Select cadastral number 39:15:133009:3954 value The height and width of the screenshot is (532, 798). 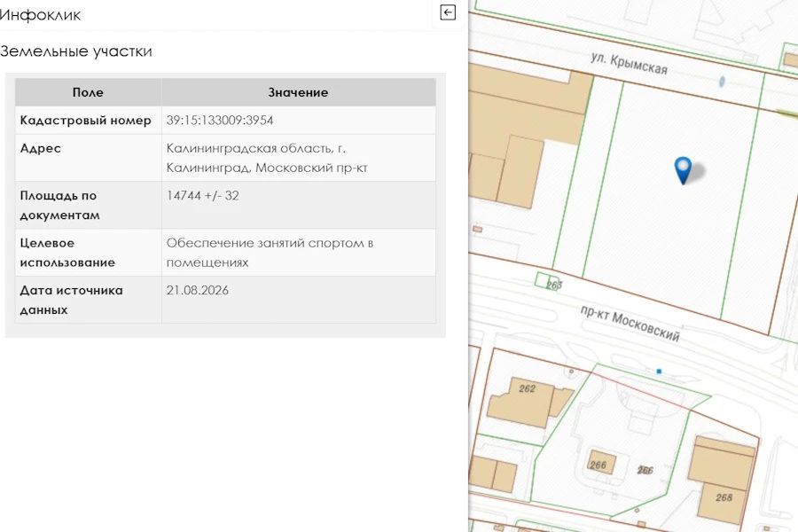[220, 121]
